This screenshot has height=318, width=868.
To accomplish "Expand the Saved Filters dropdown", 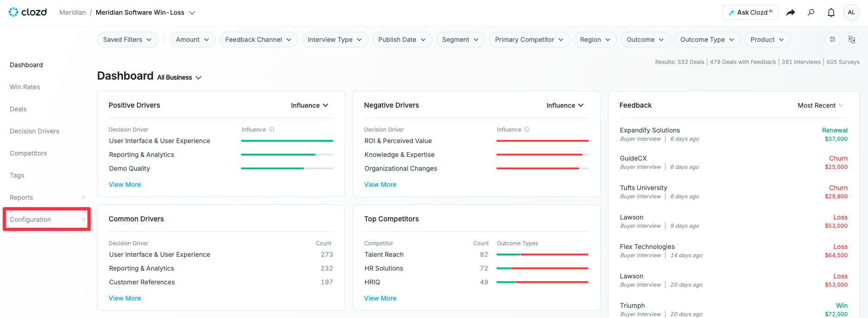I will (x=127, y=40).
